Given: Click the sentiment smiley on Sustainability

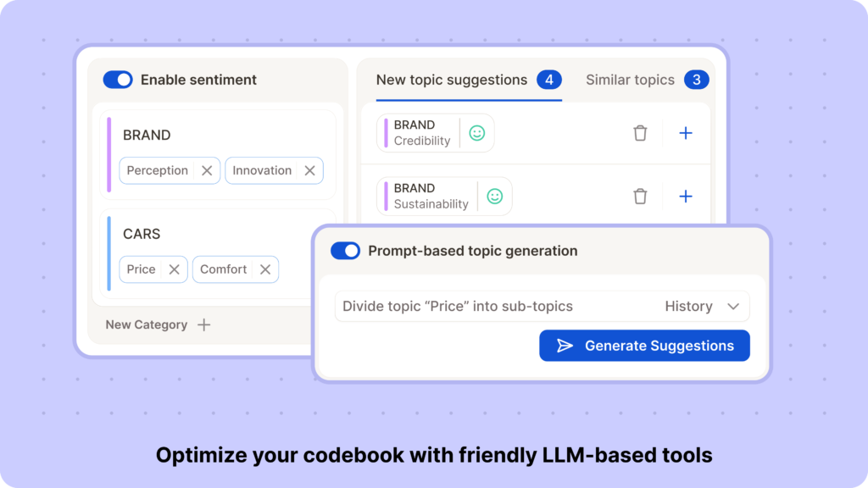Looking at the screenshot, I should pos(495,197).
